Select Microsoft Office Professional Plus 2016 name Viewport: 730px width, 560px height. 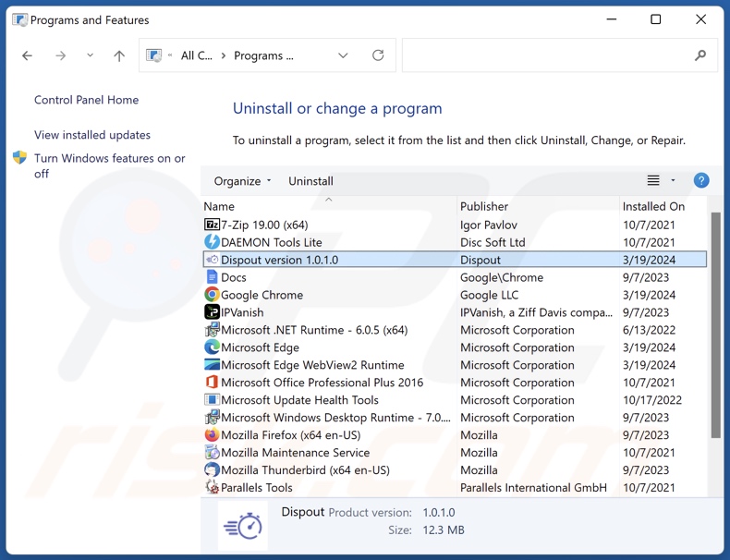click(322, 383)
